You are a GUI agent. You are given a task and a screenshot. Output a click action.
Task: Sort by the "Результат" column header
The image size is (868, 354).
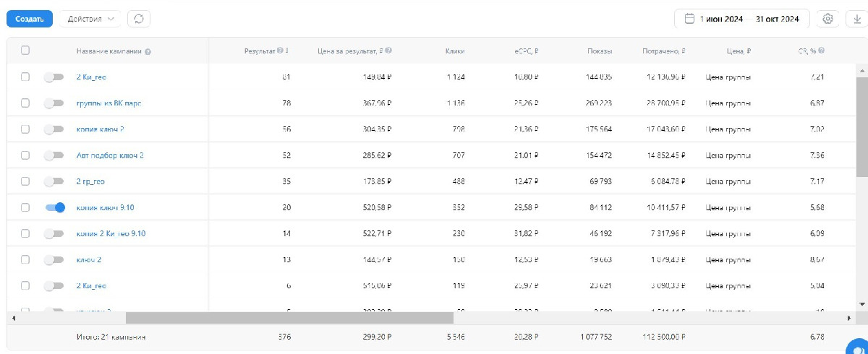pos(260,51)
